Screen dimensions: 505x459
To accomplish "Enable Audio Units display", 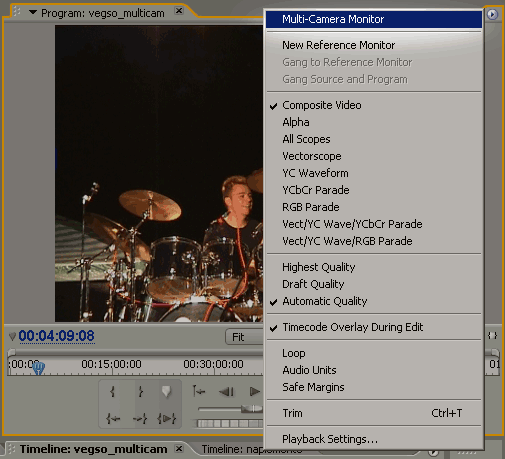I will click(x=374, y=370).
